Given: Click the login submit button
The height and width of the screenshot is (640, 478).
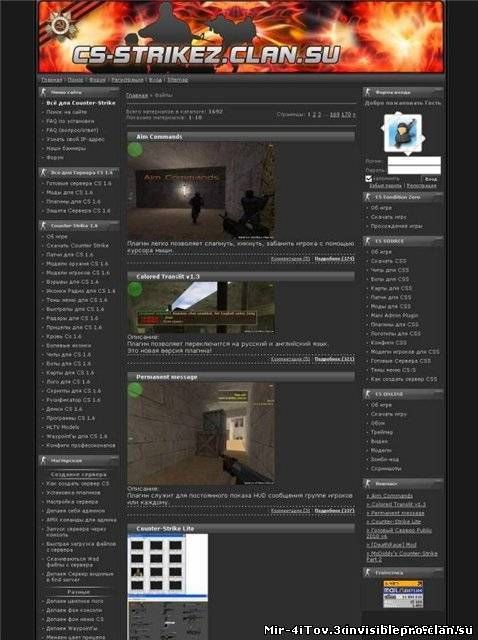Looking at the screenshot, I should tap(431, 179).
